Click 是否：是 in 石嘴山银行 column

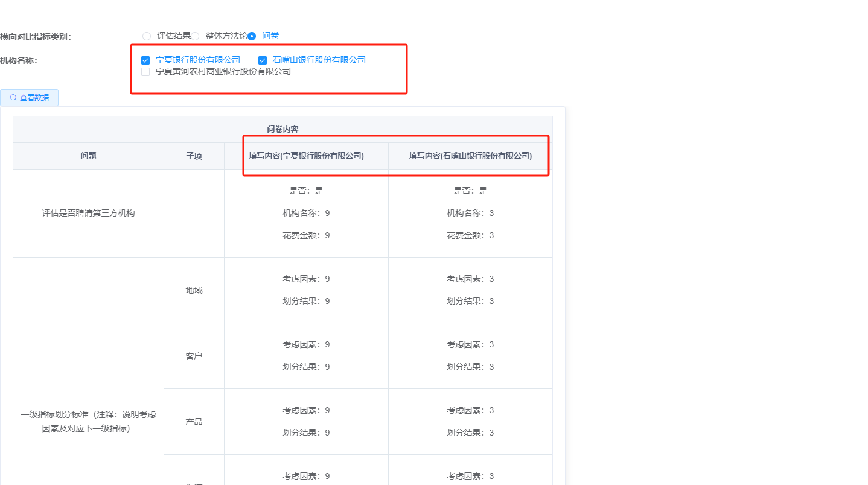click(470, 191)
